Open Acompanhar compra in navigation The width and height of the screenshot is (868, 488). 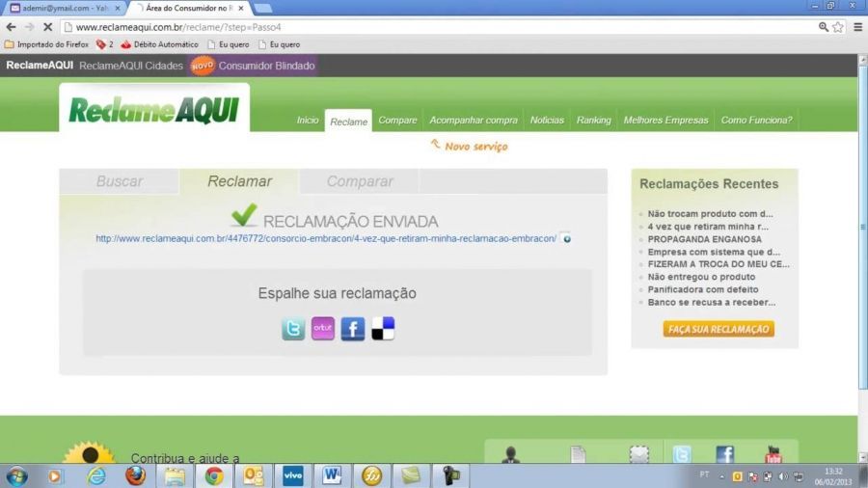(474, 120)
